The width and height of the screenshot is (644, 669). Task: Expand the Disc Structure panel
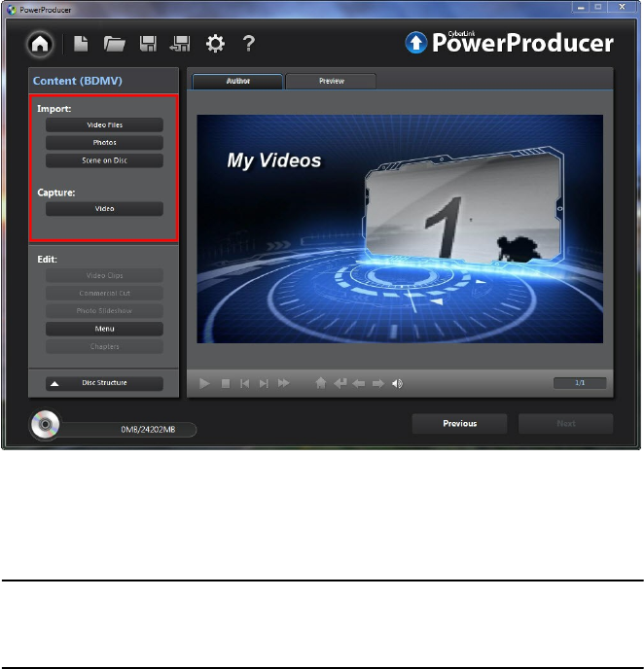[104, 383]
